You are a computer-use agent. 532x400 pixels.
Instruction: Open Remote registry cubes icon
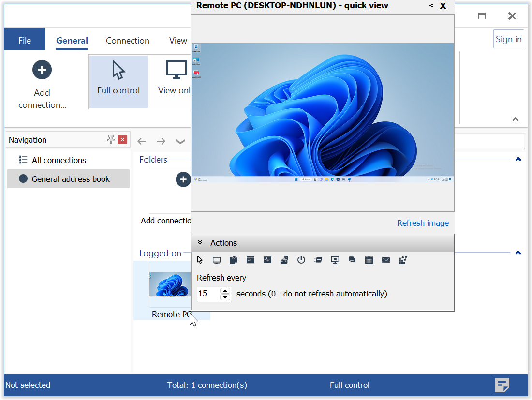(x=403, y=260)
